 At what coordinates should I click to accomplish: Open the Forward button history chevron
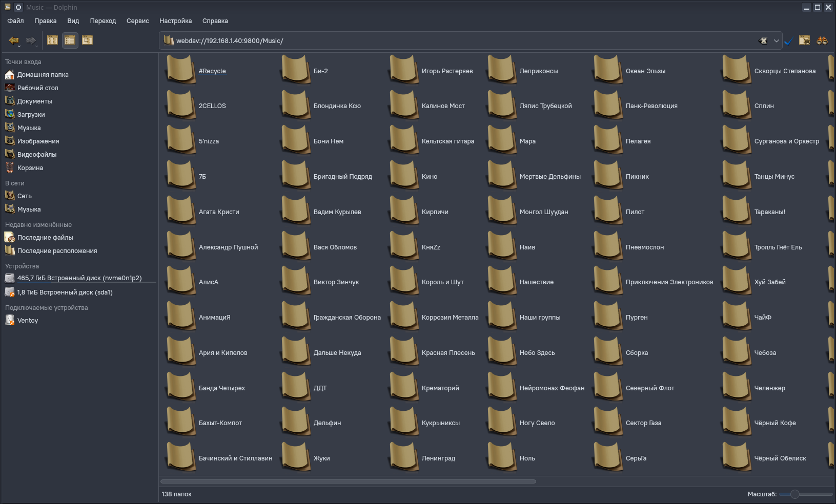tap(36, 46)
